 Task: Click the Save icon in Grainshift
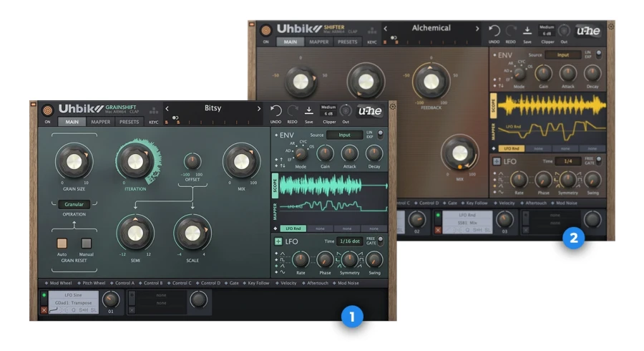pos(309,110)
